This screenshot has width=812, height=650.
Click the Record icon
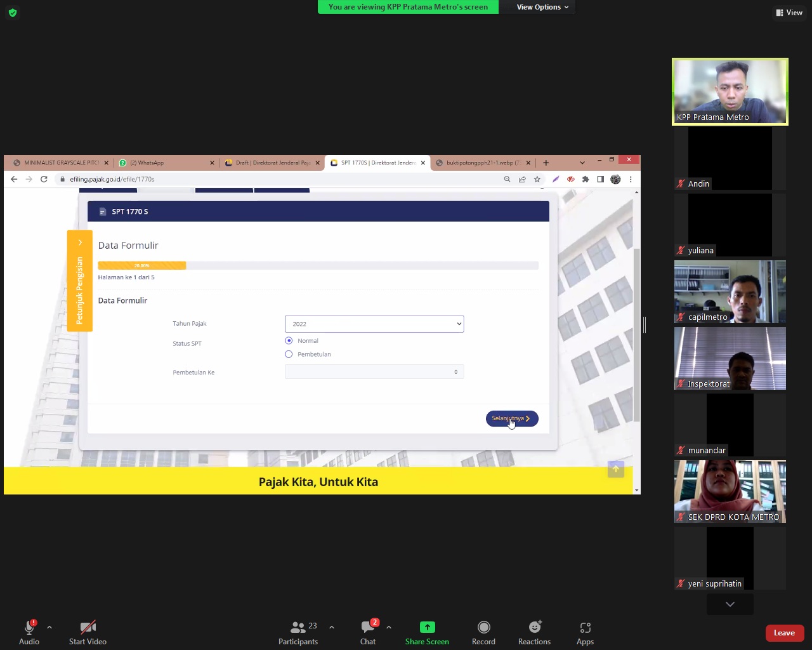[x=483, y=627]
